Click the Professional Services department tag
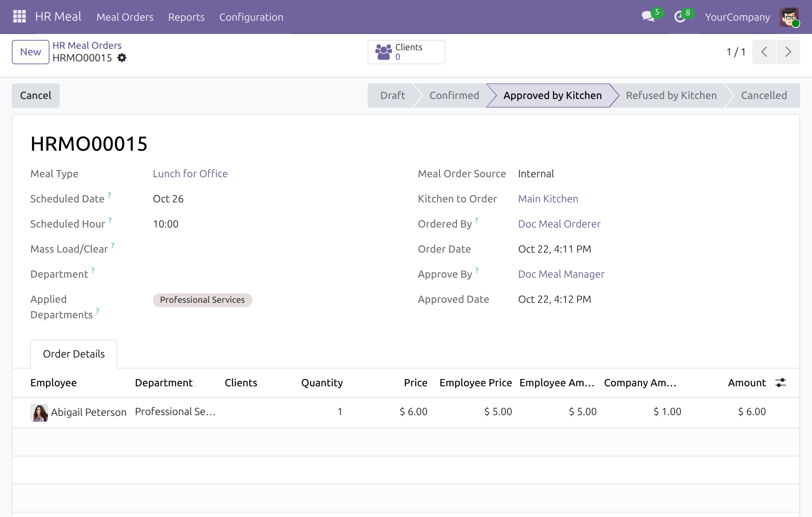The width and height of the screenshot is (812, 517). 202,300
